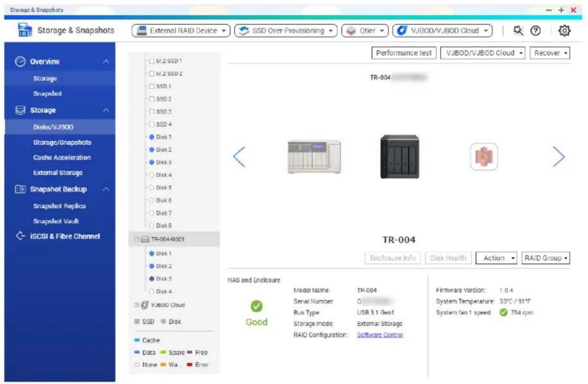Select the TR-004 black enclosure image
The width and height of the screenshot is (588, 384).
tap(399, 156)
